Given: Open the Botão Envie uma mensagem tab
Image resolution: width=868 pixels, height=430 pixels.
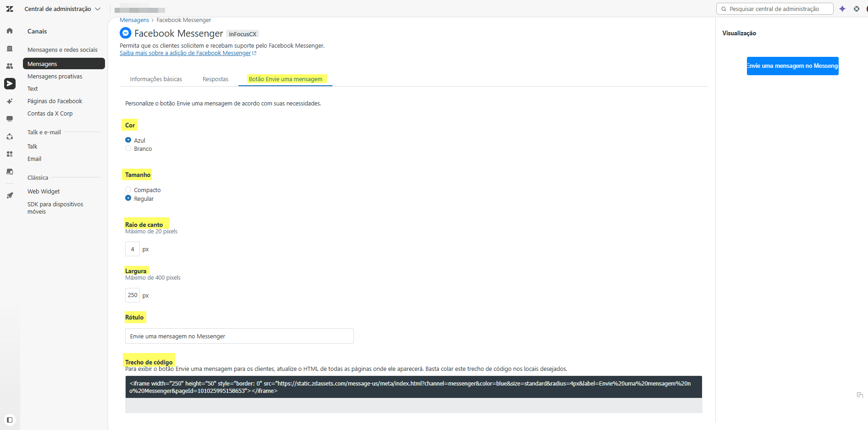Looking at the screenshot, I should 286,79.
